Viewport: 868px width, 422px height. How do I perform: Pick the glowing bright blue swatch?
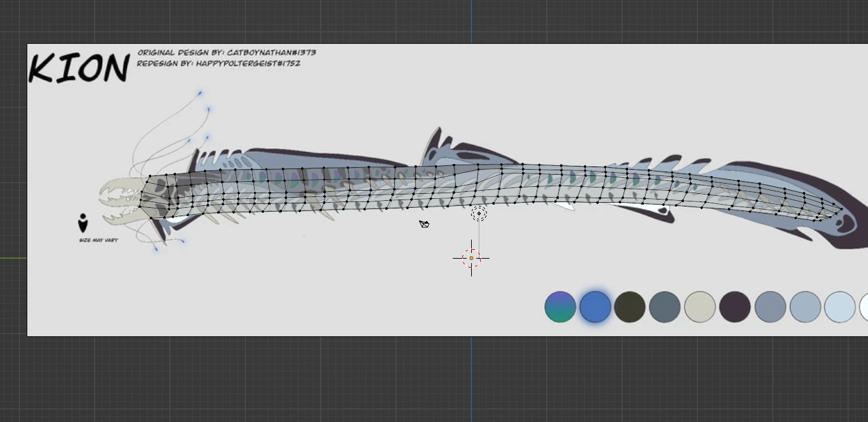click(x=595, y=307)
